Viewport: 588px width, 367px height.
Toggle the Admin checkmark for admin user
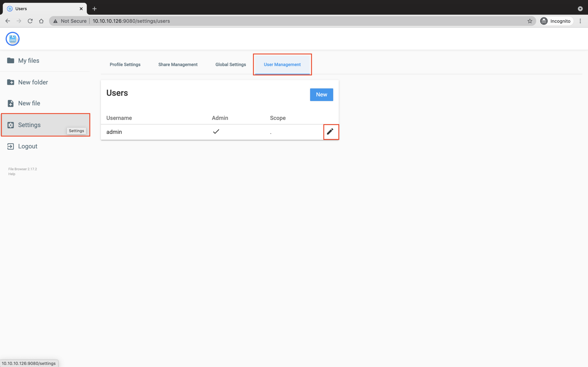tap(216, 132)
